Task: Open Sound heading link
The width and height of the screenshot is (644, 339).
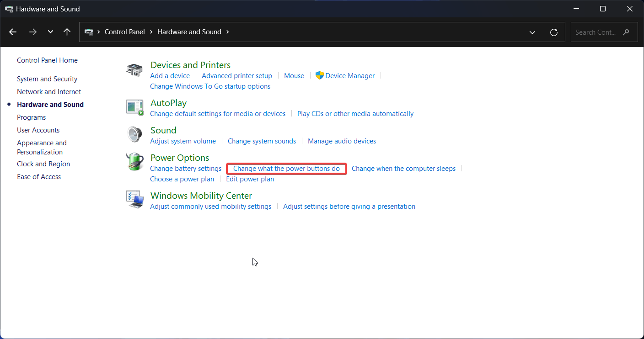Action: (163, 130)
